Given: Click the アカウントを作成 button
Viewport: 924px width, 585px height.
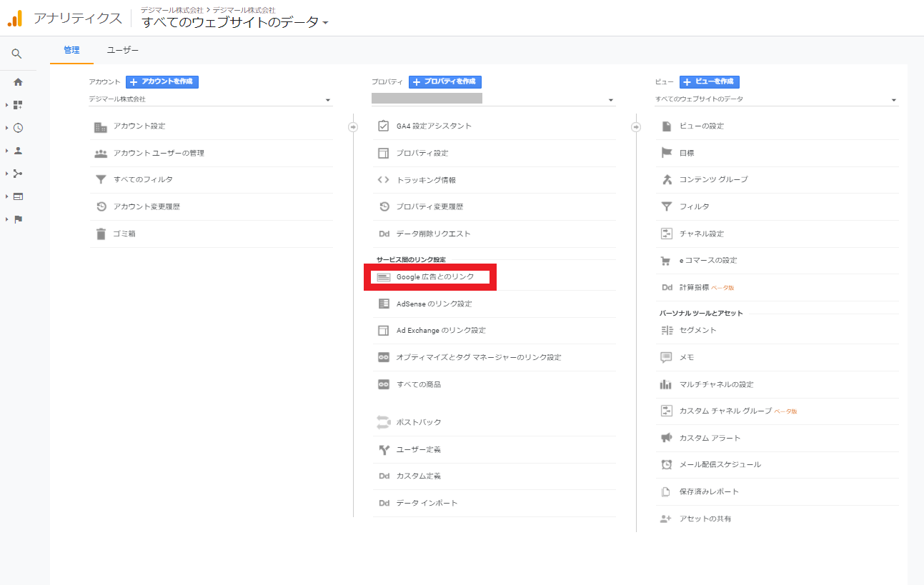Looking at the screenshot, I should (162, 82).
